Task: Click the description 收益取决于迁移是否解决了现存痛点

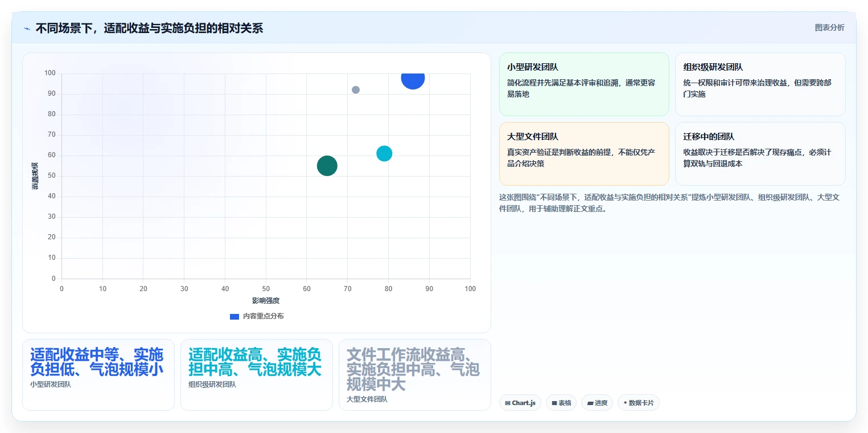Action: [757, 158]
